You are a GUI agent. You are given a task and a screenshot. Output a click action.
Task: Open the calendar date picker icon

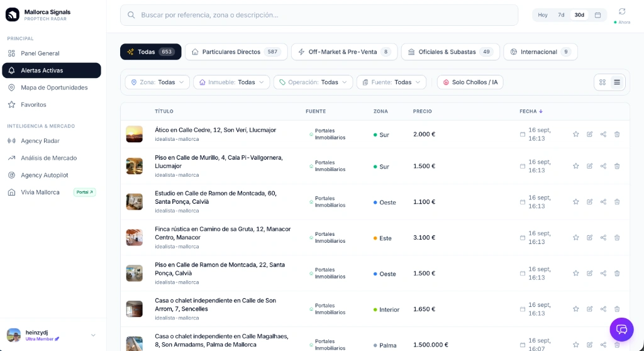[597, 15]
